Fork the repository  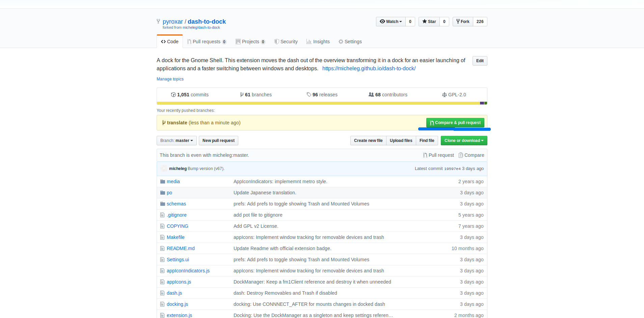pos(463,22)
